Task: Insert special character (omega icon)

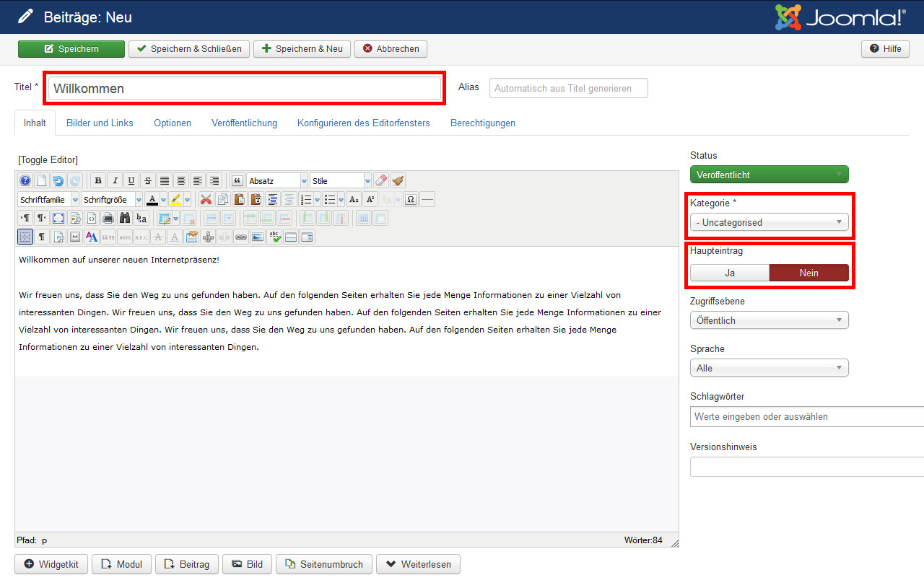Action: pos(411,200)
